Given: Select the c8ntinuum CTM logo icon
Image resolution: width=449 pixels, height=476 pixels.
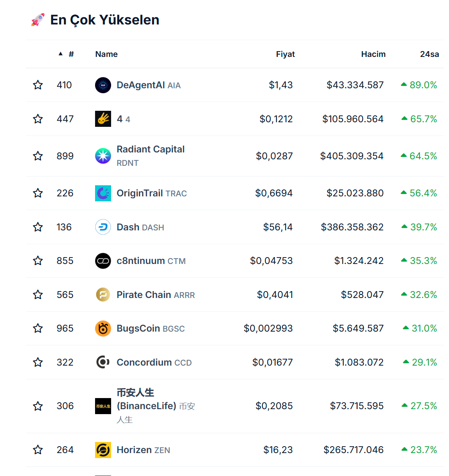Looking at the screenshot, I should coord(103,261).
